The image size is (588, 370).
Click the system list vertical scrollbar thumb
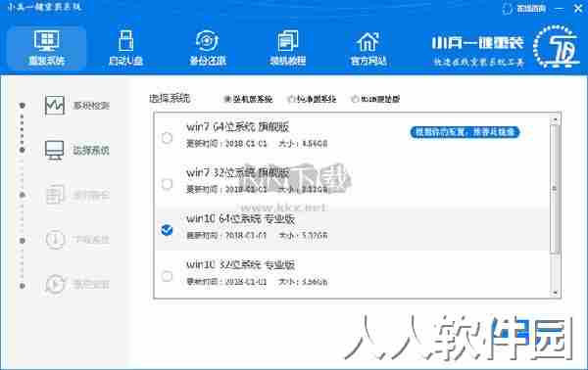(x=555, y=189)
